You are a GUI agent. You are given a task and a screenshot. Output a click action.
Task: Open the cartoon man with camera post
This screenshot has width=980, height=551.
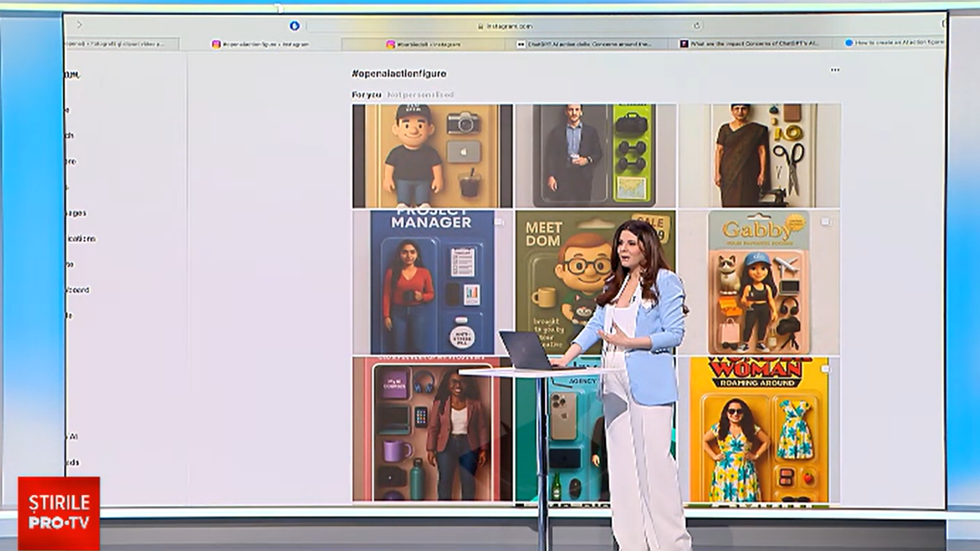click(432, 156)
